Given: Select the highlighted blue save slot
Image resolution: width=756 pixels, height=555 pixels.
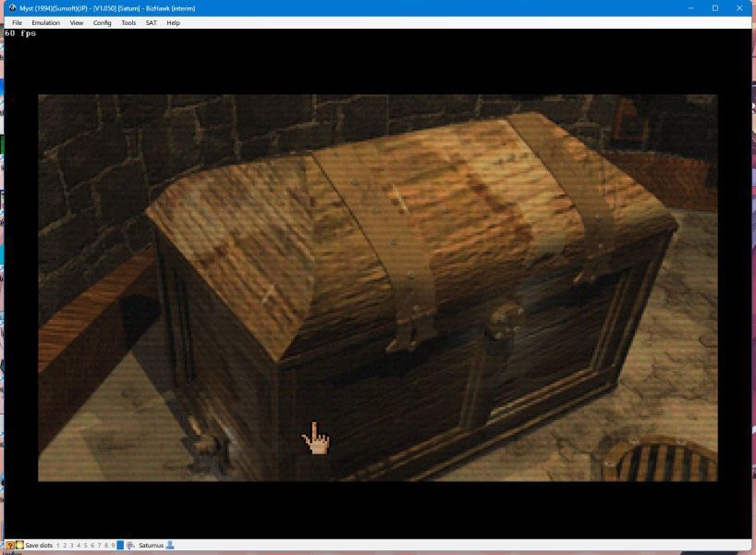Looking at the screenshot, I should point(120,546).
